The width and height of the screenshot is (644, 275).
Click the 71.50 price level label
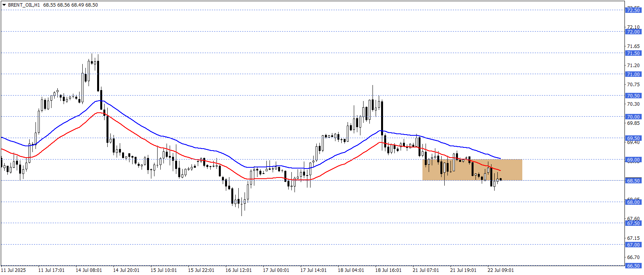tap(633, 53)
